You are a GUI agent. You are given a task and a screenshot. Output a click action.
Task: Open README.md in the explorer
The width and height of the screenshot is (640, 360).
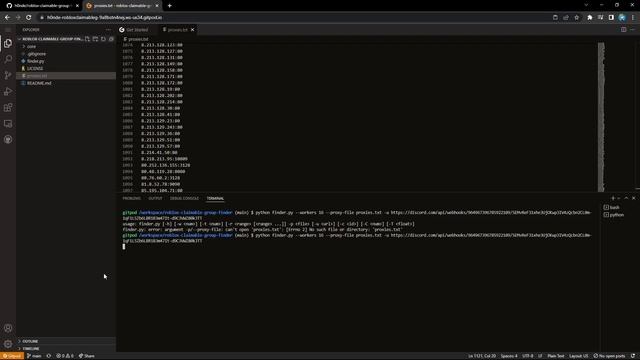point(39,83)
